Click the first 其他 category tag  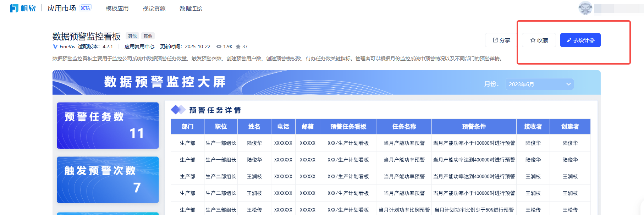[x=132, y=36]
